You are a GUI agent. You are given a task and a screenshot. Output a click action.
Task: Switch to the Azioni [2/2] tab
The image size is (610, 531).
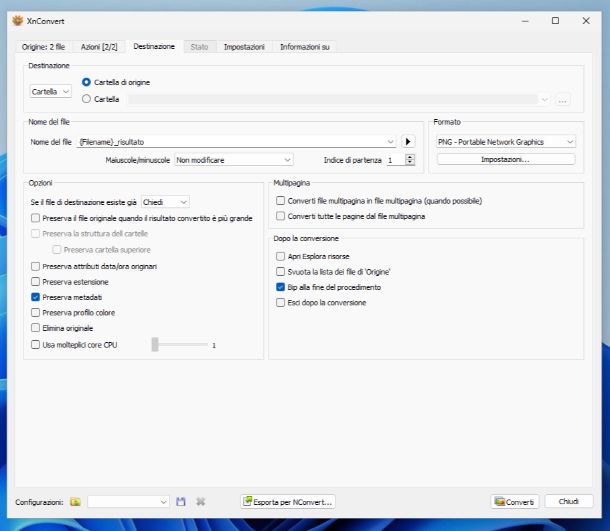100,47
